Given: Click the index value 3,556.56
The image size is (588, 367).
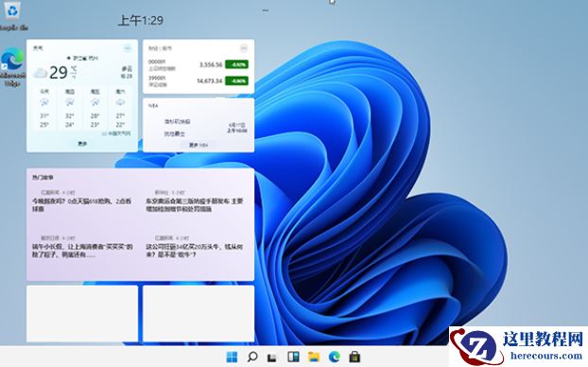Looking at the screenshot, I should click(x=211, y=65).
